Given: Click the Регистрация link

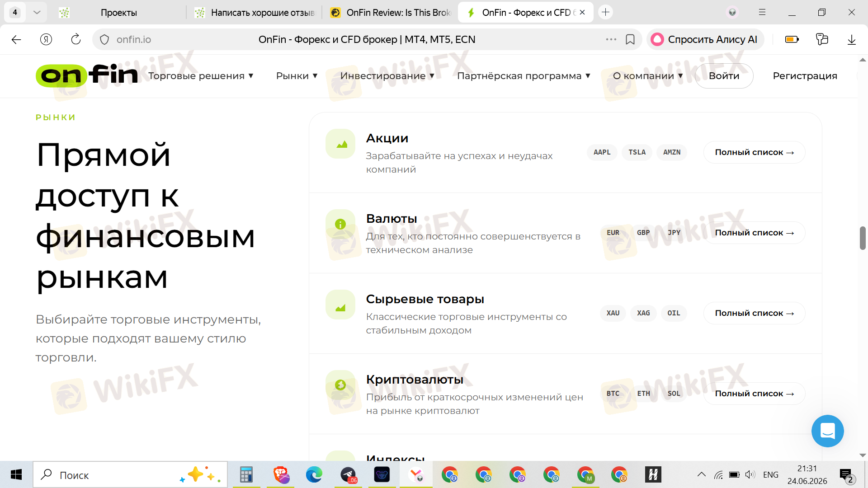Looking at the screenshot, I should pyautogui.click(x=805, y=76).
